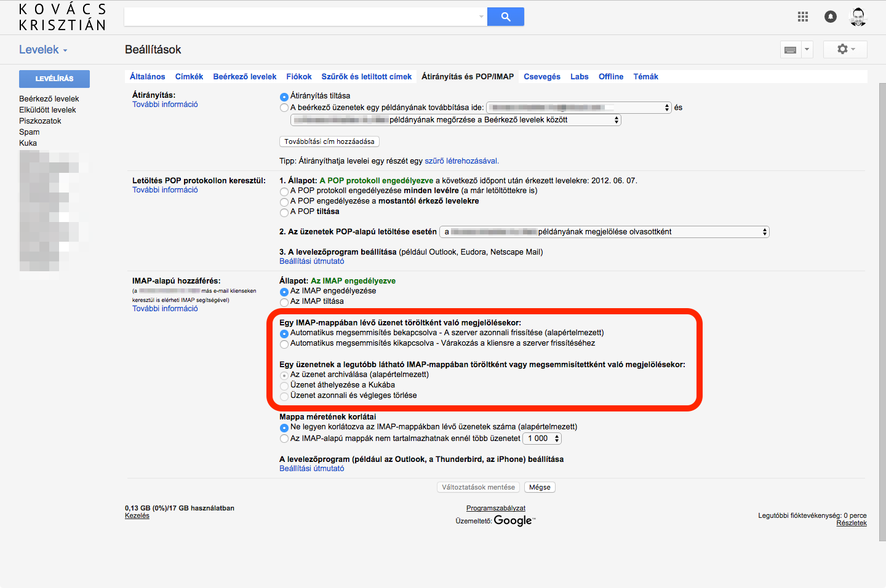The height and width of the screenshot is (588, 886).
Task: Open the Google apps grid
Action: click(x=802, y=17)
